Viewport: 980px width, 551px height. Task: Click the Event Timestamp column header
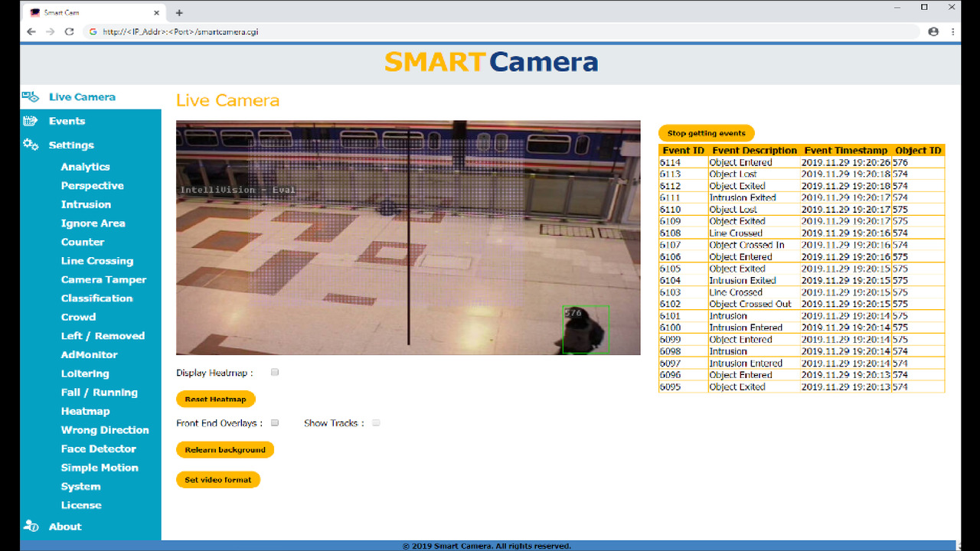click(x=846, y=151)
